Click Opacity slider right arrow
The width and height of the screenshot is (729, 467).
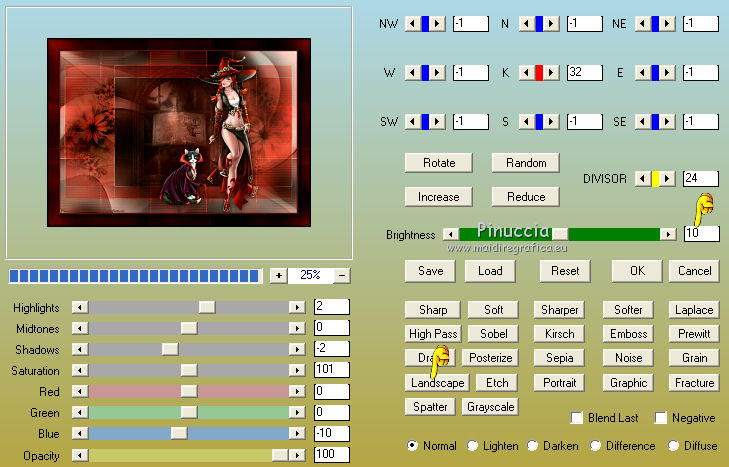click(x=297, y=455)
